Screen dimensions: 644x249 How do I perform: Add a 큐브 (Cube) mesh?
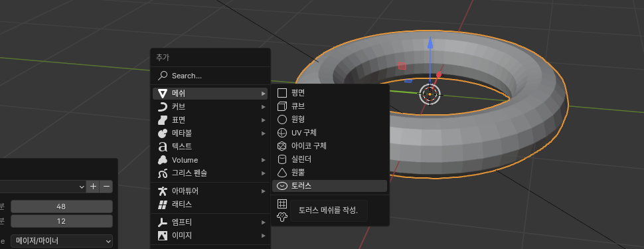pos(329,106)
